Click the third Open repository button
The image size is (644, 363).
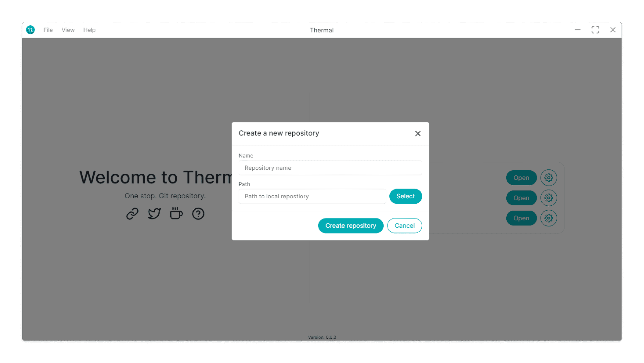[x=521, y=218]
